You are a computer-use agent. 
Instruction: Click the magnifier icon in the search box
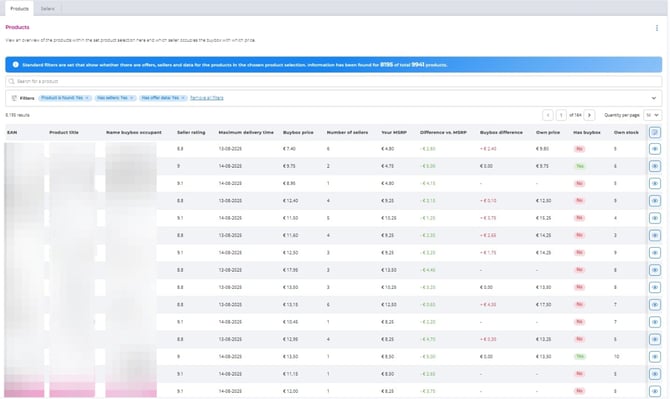click(x=12, y=81)
